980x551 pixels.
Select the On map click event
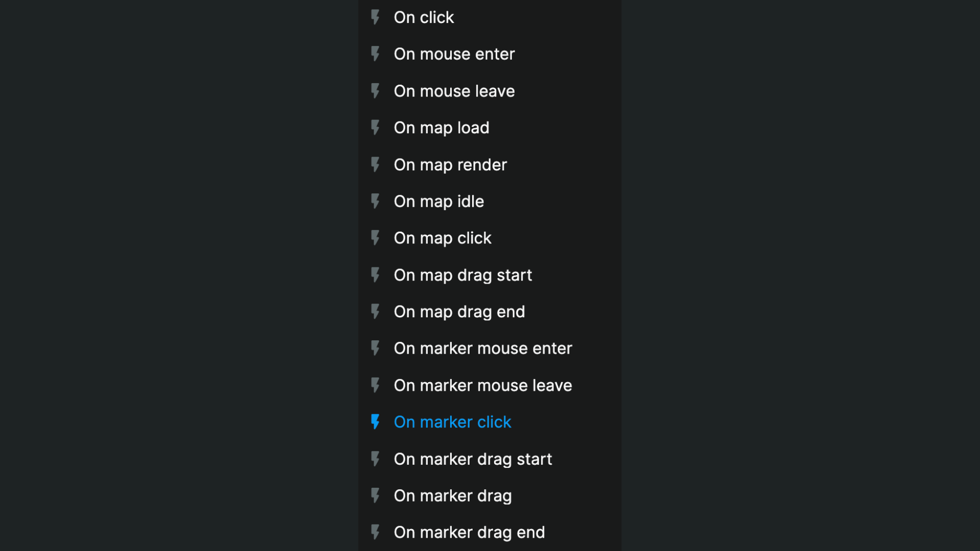click(x=443, y=238)
